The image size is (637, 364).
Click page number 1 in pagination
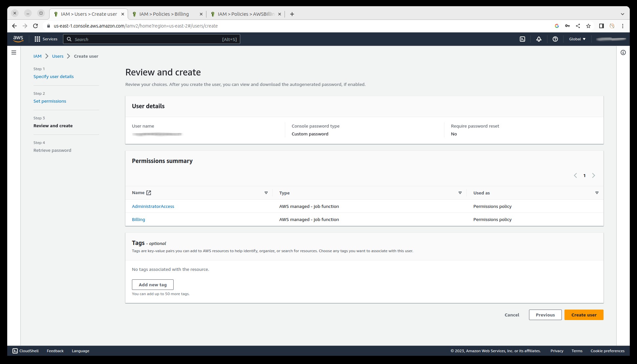point(584,175)
